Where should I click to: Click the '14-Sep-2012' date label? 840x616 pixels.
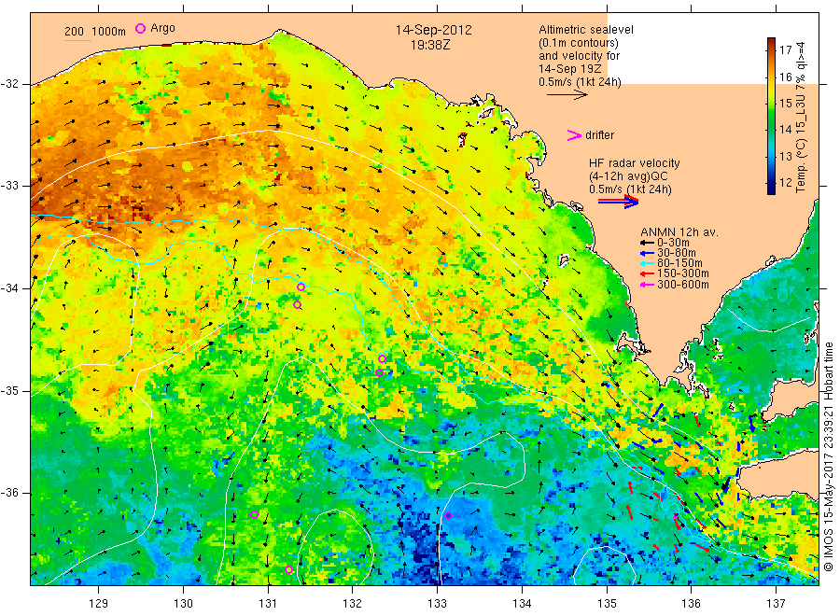(433, 30)
